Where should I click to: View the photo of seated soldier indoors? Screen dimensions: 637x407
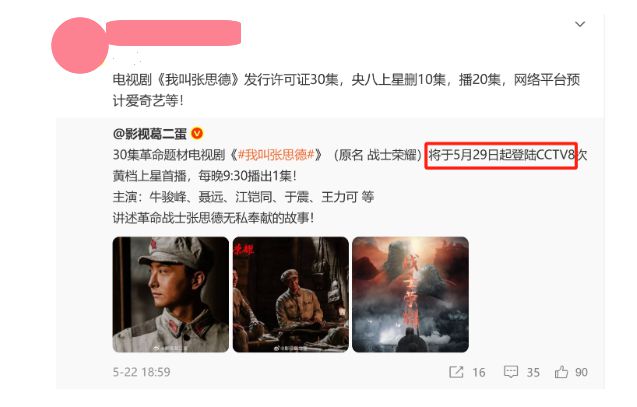click(290, 294)
